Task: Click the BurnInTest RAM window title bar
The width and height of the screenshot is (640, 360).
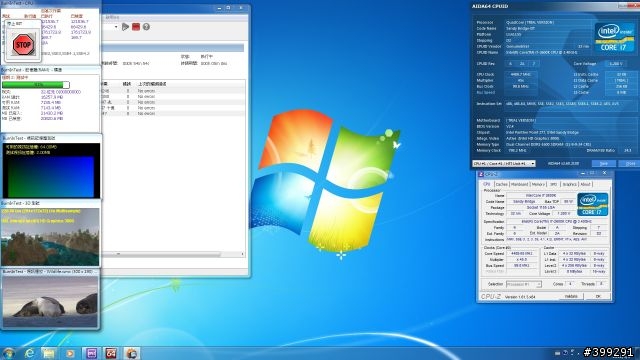Action: coord(50,70)
